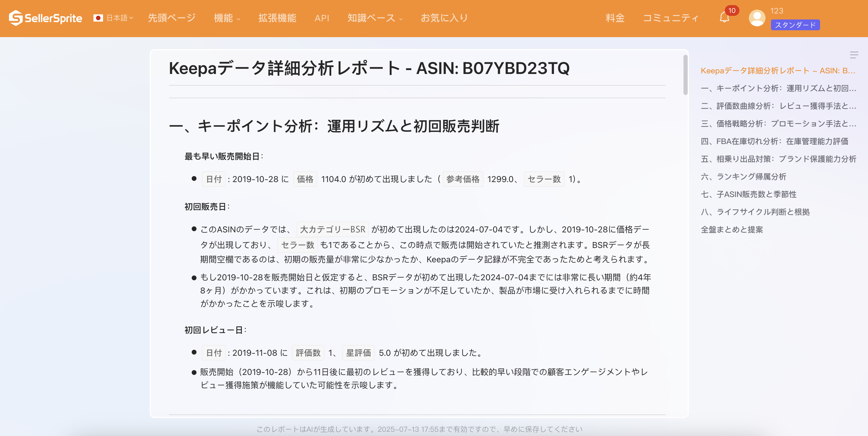Jump to 一、キーポイント分析 outline entry

[x=778, y=88]
